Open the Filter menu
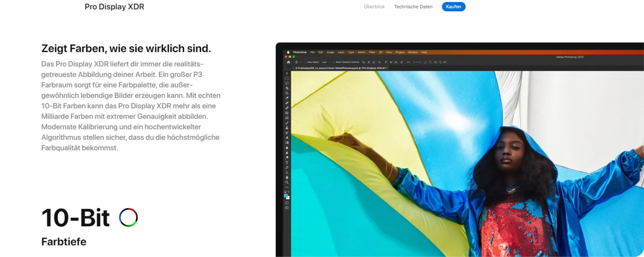Viewport: 644px width, 257px height. pos(372,52)
